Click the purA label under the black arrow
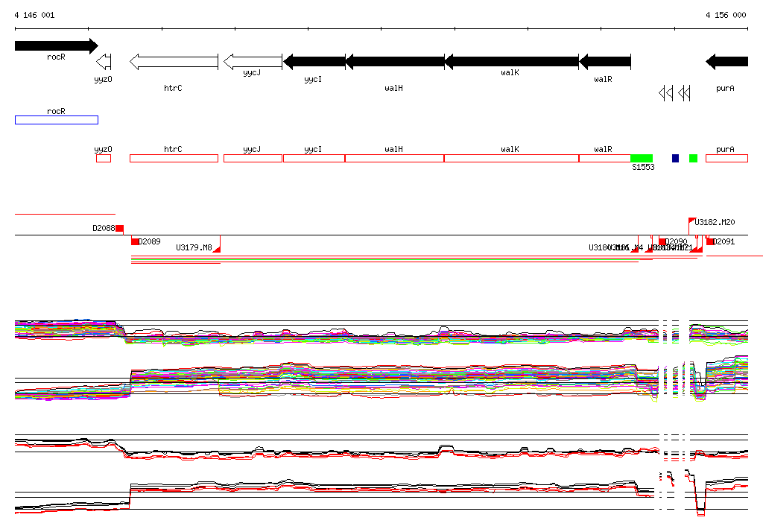 click(725, 88)
